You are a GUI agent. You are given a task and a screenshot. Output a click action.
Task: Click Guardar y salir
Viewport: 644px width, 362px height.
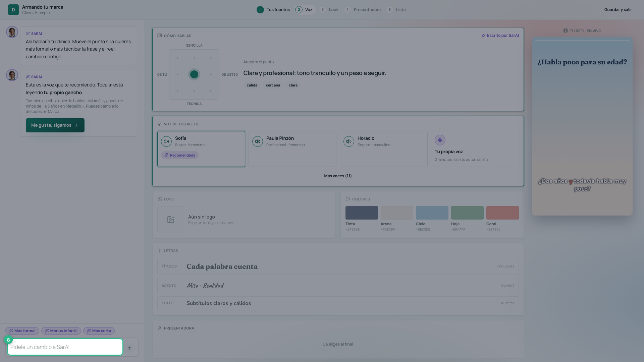(618, 10)
